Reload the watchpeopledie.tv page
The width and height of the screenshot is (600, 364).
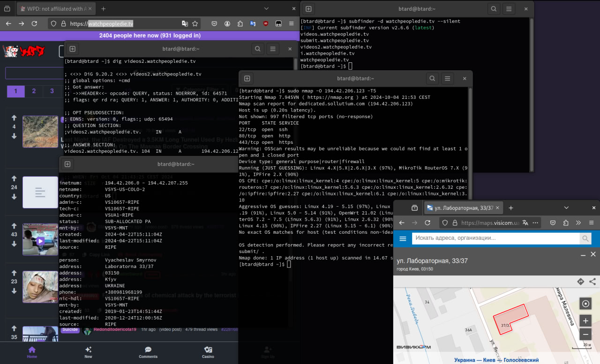tap(34, 23)
